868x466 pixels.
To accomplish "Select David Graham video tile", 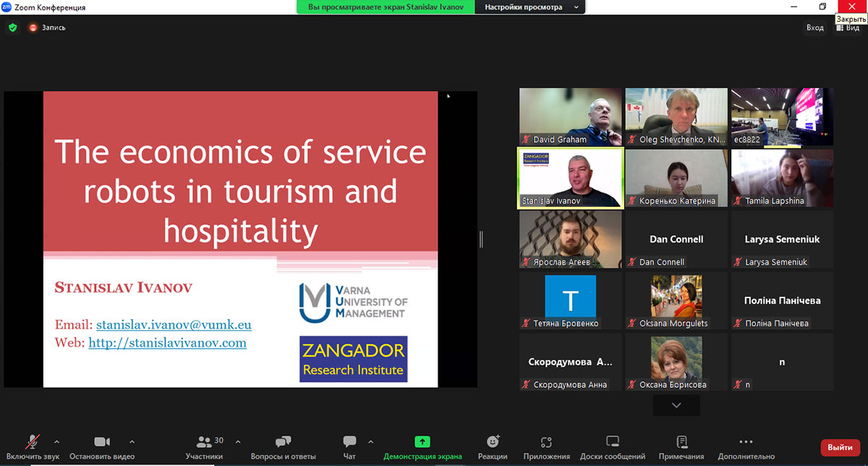I will tap(571, 117).
